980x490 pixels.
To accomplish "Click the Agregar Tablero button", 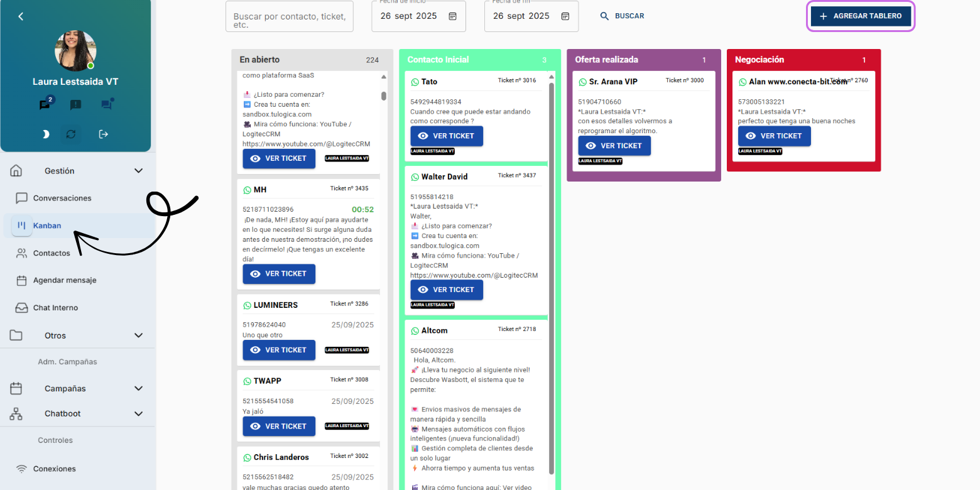I will click(861, 16).
